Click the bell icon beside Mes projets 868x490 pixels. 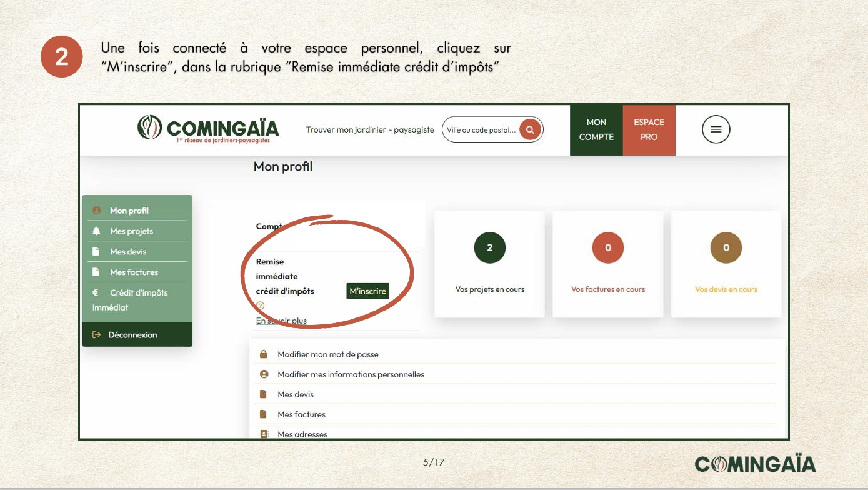point(96,231)
